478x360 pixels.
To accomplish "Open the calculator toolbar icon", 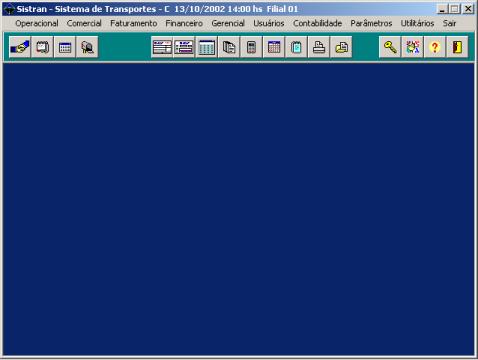I will pyautogui.click(x=251, y=47).
